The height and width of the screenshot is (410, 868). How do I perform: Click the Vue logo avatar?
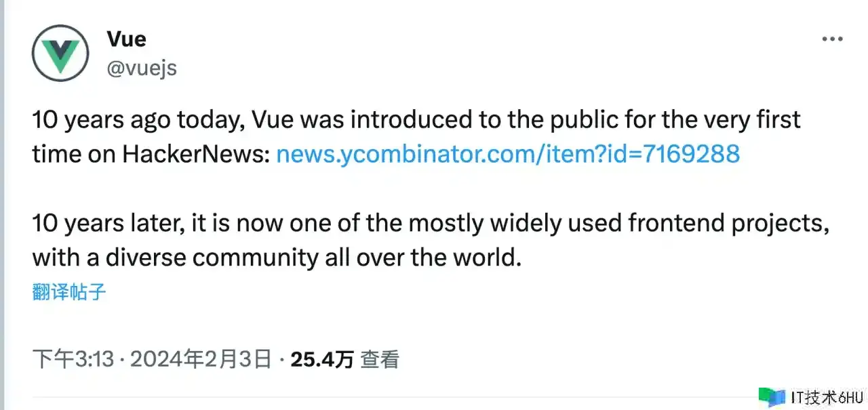[60, 53]
